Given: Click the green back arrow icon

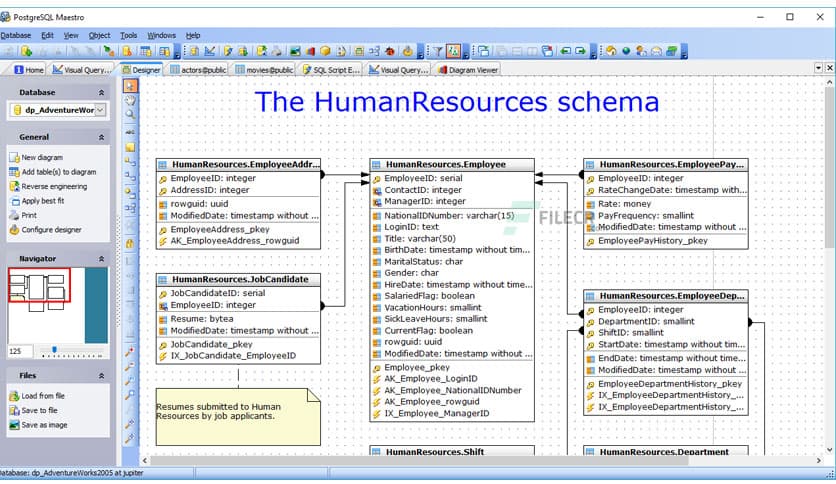Looking at the screenshot, I should point(566,51).
